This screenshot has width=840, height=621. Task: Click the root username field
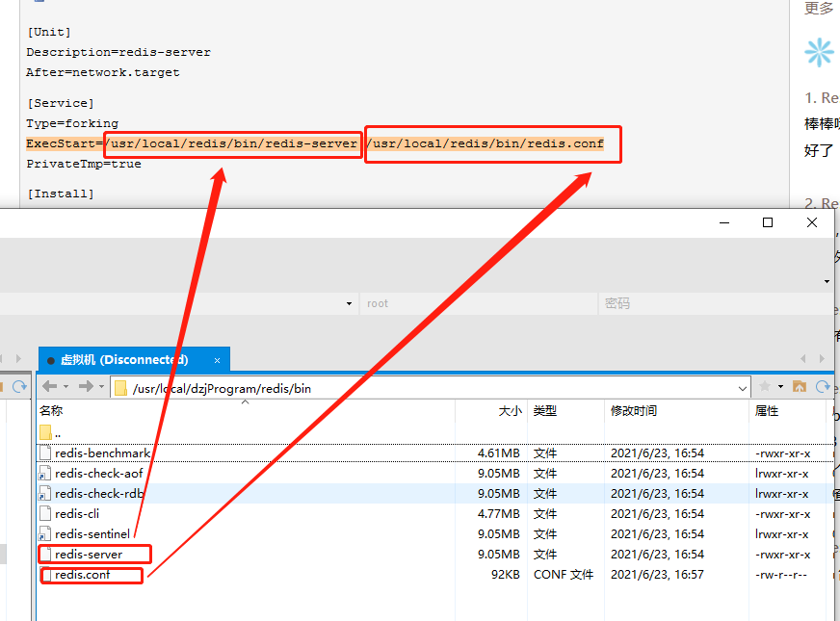[x=479, y=303]
